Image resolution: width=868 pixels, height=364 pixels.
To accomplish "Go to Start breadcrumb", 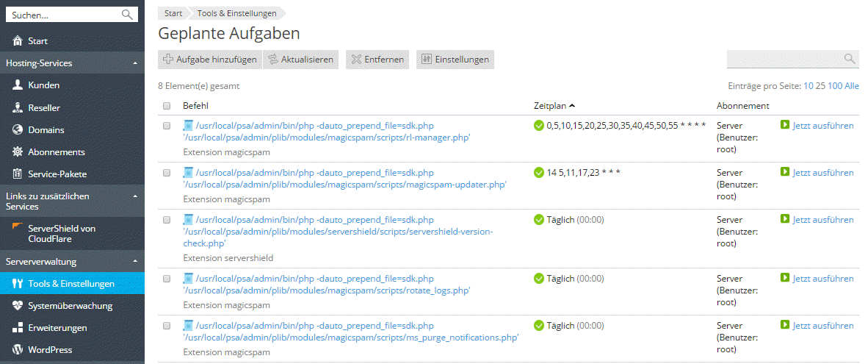I will coord(173,13).
